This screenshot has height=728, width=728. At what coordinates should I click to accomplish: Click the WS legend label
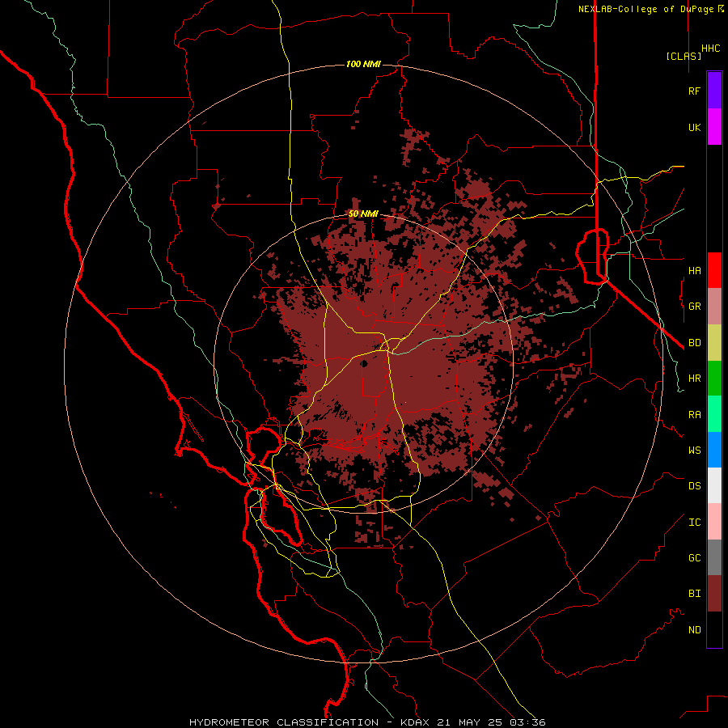pyautogui.click(x=694, y=450)
